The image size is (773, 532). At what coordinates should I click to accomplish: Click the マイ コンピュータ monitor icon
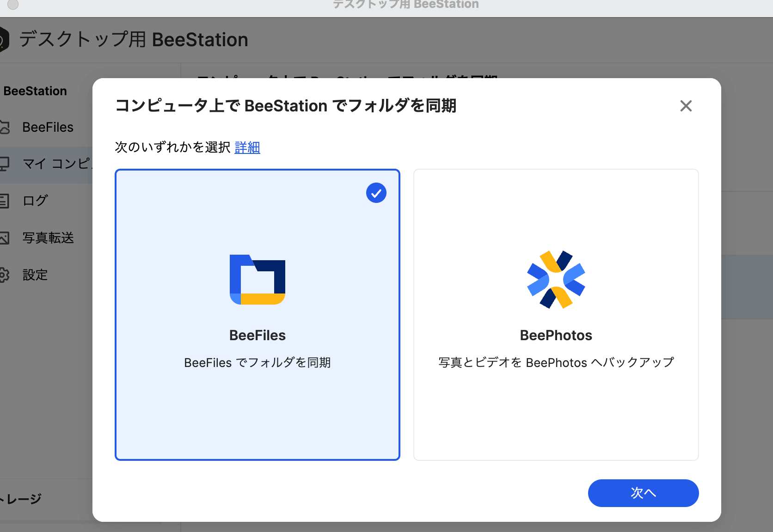point(4,164)
